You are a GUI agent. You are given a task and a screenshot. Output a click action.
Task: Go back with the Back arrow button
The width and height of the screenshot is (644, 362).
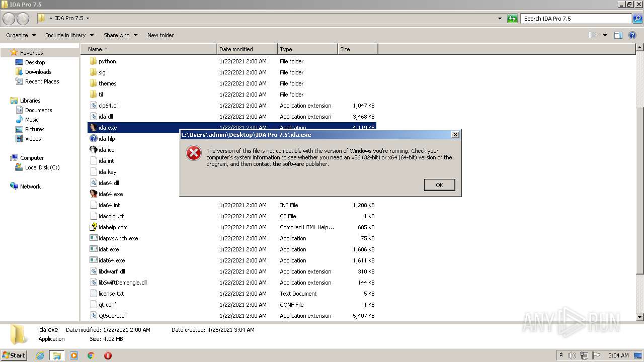[9, 19]
